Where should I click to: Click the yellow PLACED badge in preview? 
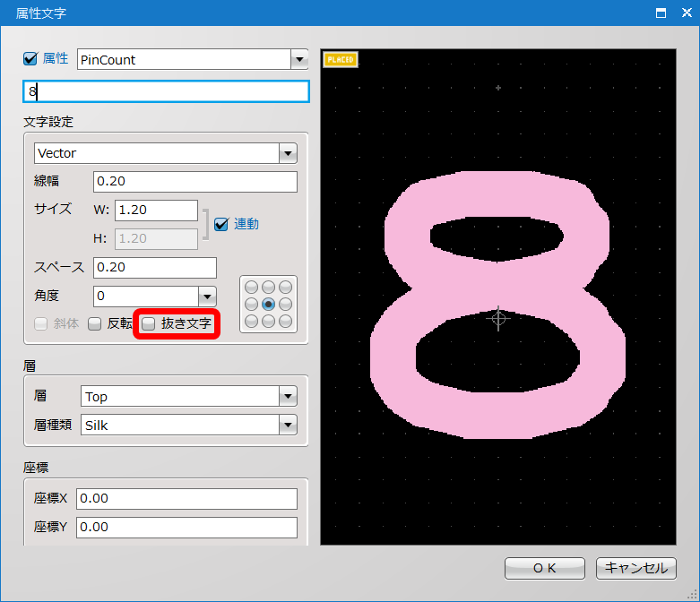(x=341, y=60)
